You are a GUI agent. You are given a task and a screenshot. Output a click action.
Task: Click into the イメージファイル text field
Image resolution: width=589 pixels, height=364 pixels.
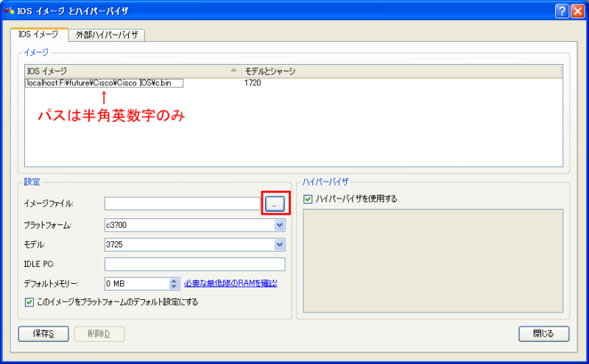click(182, 204)
